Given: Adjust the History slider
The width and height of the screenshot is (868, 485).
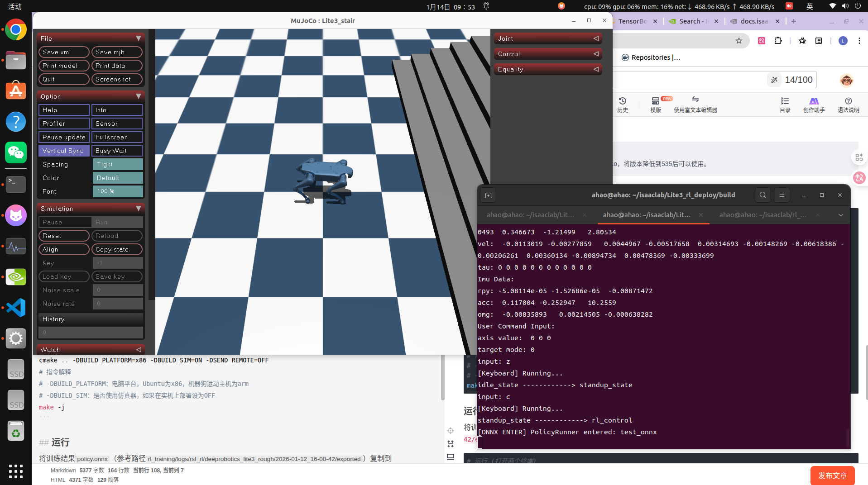Looking at the screenshot, I should point(91,333).
